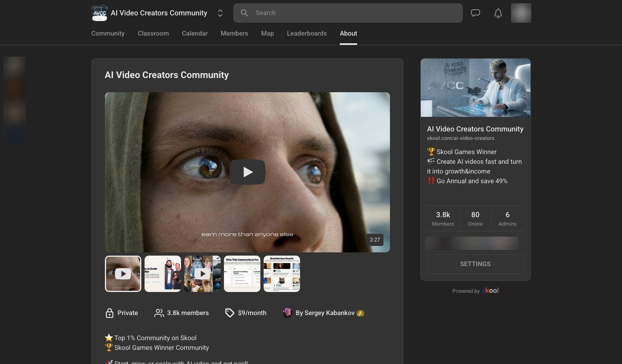This screenshot has height=364, width=622.
Task: Open the user profile avatar
Action: 521,13
